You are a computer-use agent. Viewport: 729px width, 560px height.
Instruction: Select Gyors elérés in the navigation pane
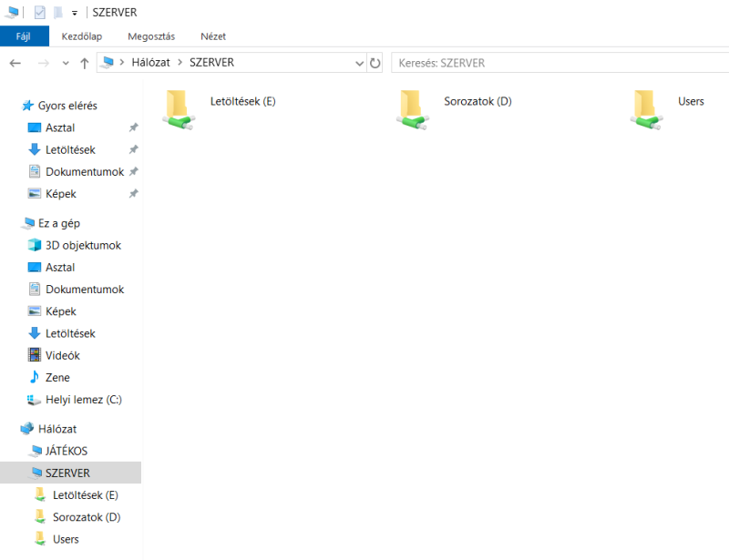[67, 106]
